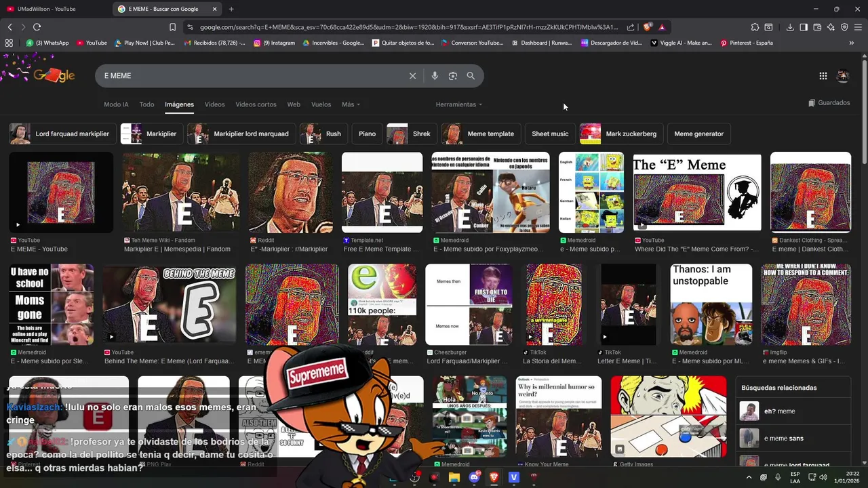Filter by the Meme template chip

(481, 134)
